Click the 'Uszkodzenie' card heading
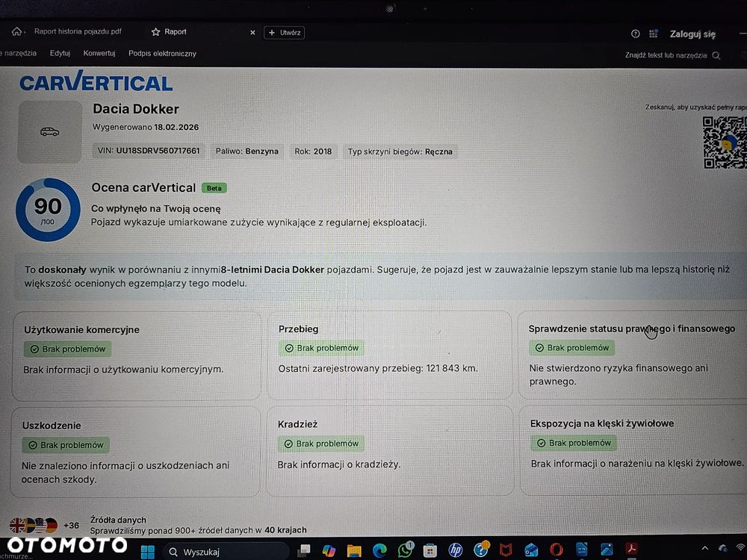This screenshot has width=747, height=560. coord(52,426)
